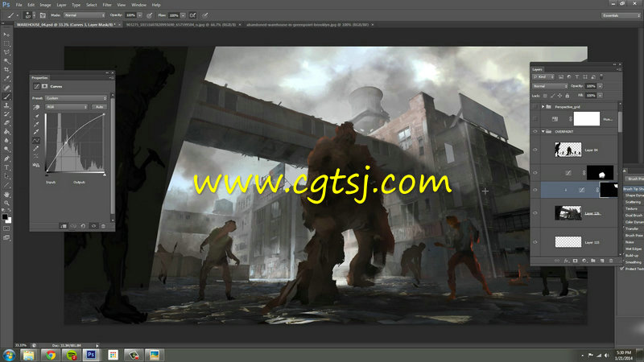The width and height of the screenshot is (644, 362).
Task: Choose draw-to-modify pencil curve icon
Action: click(36, 148)
